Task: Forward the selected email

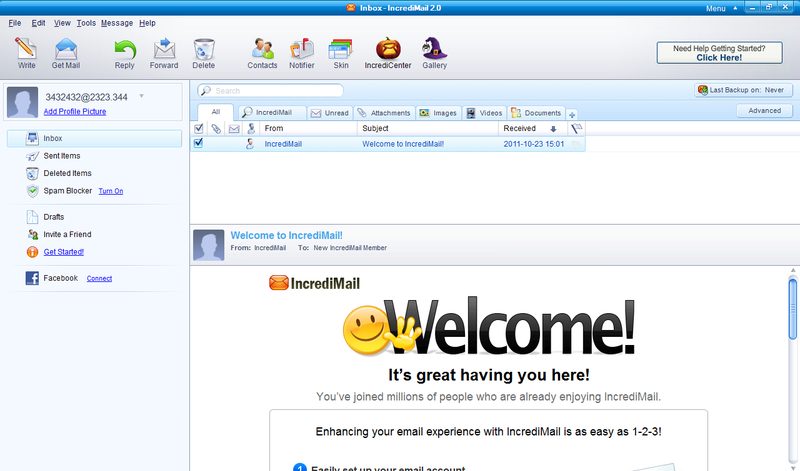Action: point(164,48)
